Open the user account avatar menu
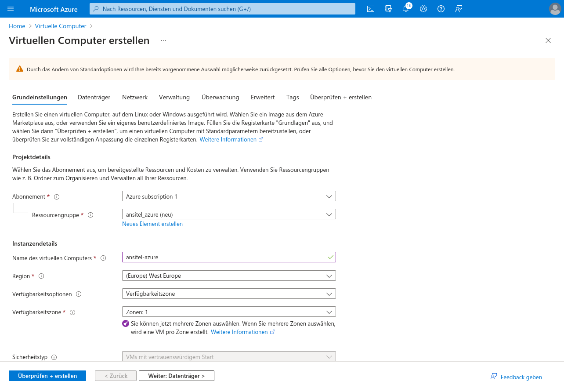This screenshot has height=392, width=564. 555,9
